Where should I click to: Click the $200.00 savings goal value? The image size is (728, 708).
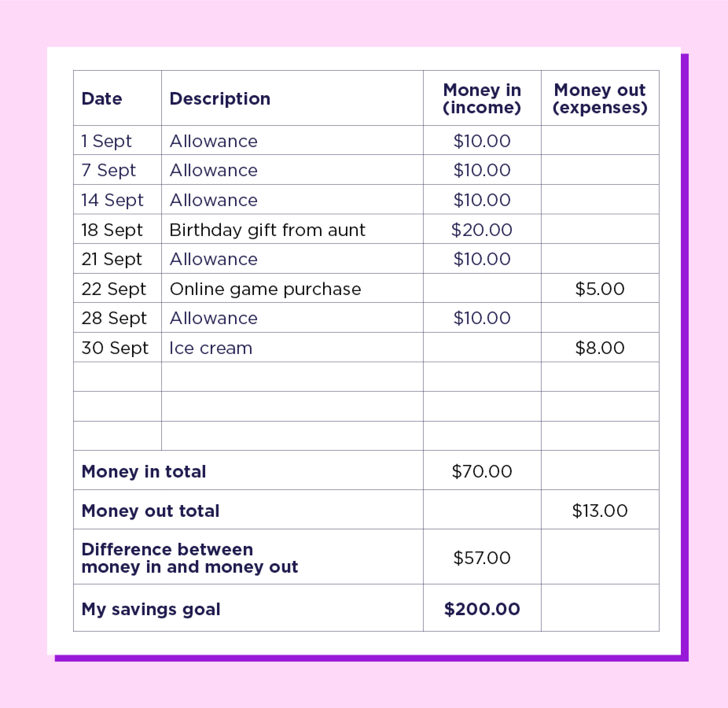click(x=482, y=609)
